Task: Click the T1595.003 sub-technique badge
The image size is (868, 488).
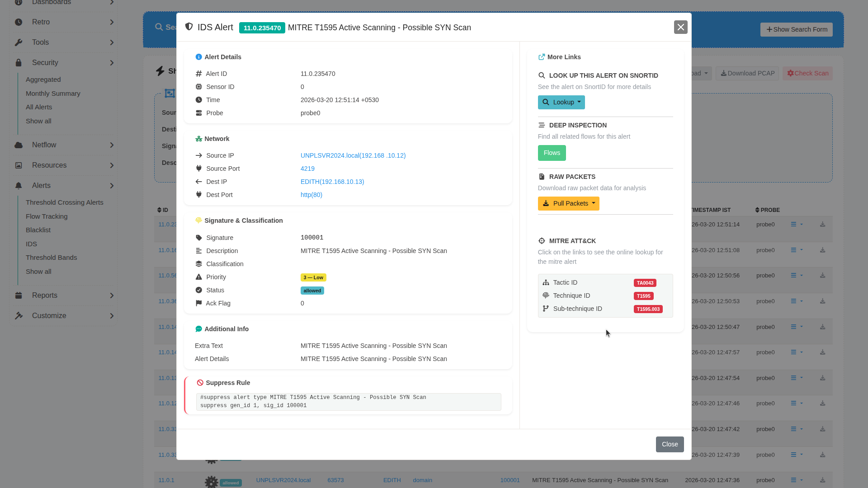Action: click(648, 309)
